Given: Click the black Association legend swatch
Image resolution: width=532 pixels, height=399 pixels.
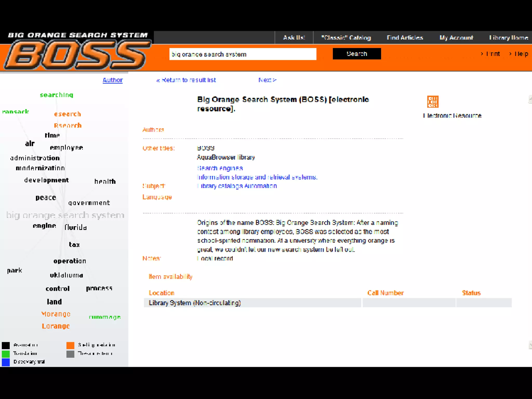Looking at the screenshot, I should (x=6, y=345).
